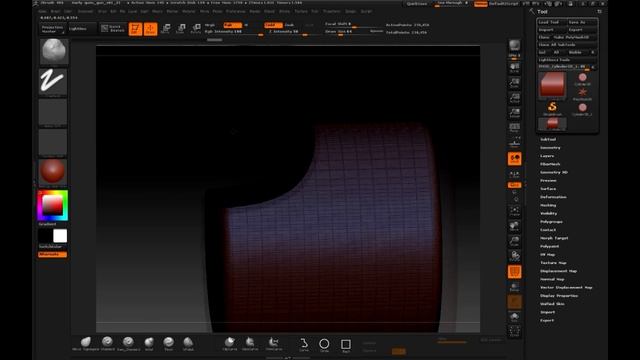Image resolution: width=640 pixels, height=360 pixels.
Task: Select the Scale transpose tool in top shelf
Action: point(181,29)
